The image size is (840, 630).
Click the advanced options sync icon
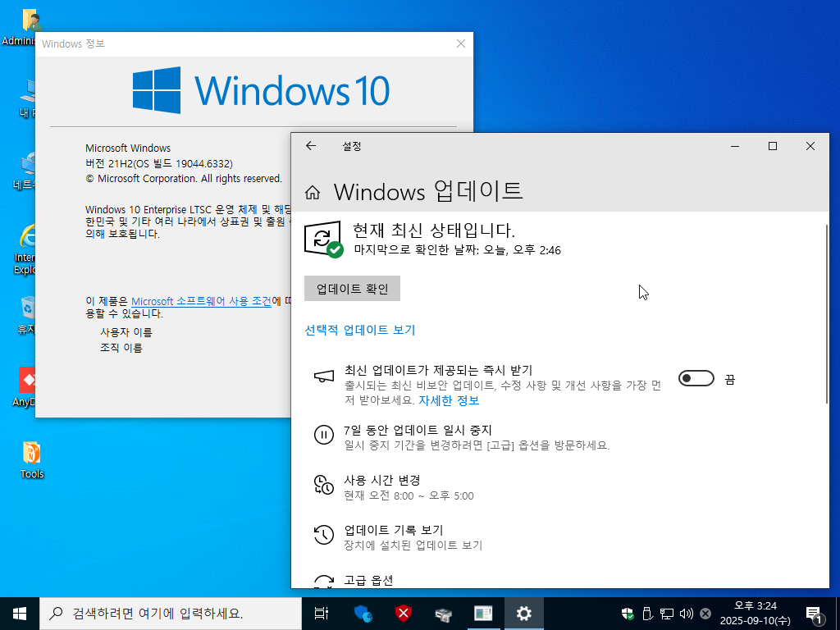323,582
